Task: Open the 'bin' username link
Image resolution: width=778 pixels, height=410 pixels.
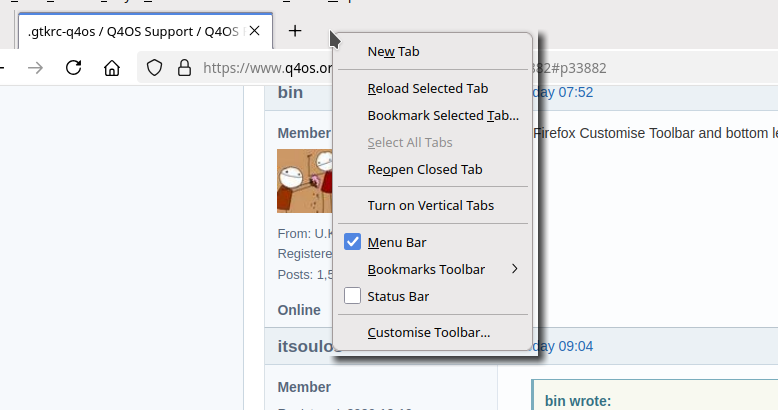Action: [x=290, y=93]
